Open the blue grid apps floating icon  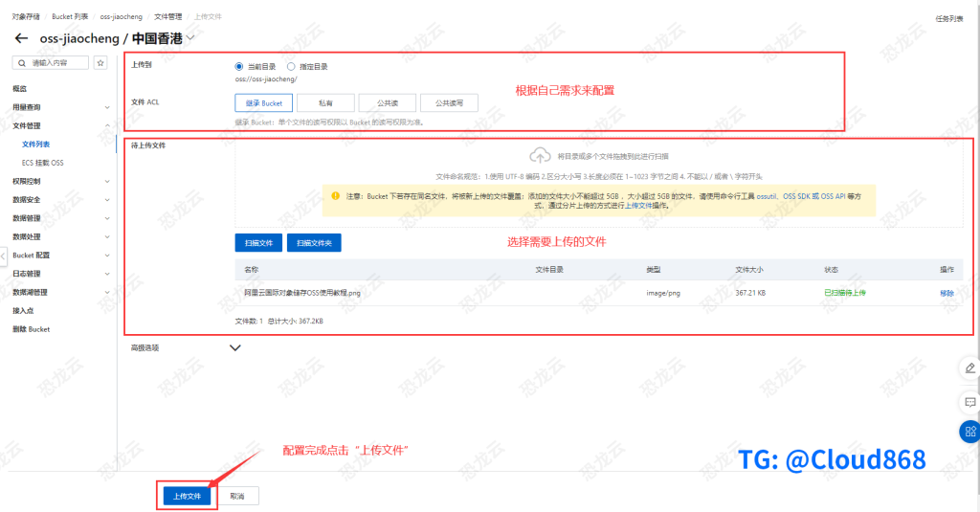pyautogui.click(x=970, y=432)
